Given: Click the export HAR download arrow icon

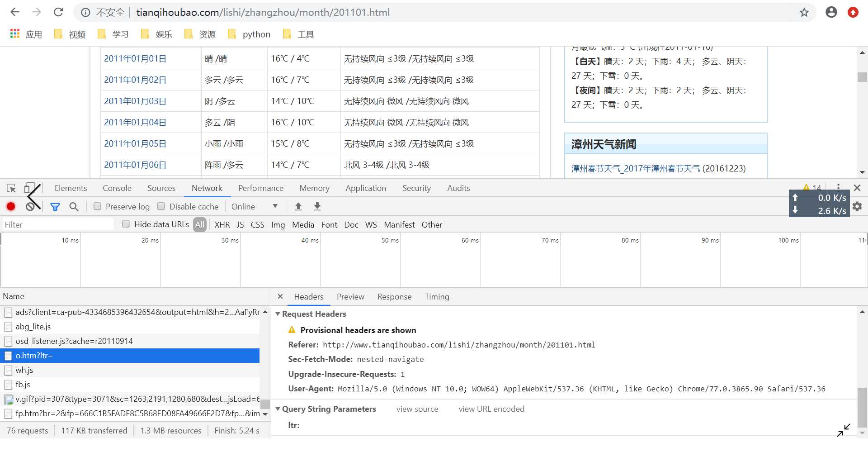Looking at the screenshot, I should point(317,206).
